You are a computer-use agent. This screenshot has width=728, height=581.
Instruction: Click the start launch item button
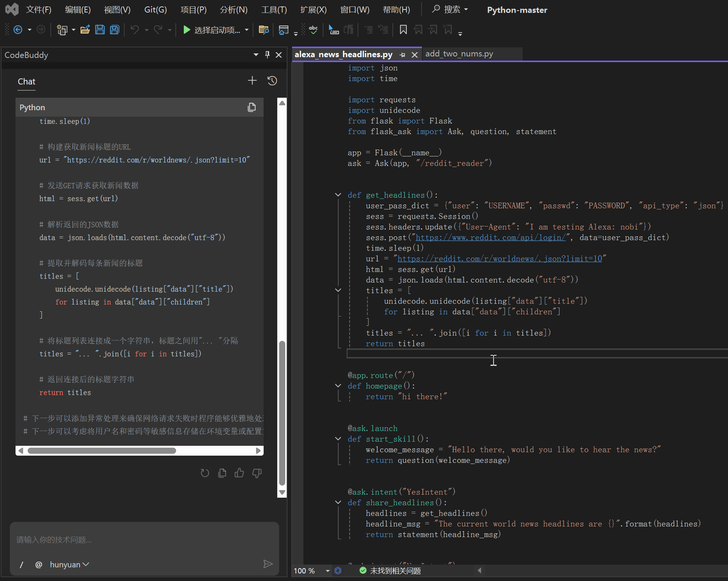click(212, 30)
